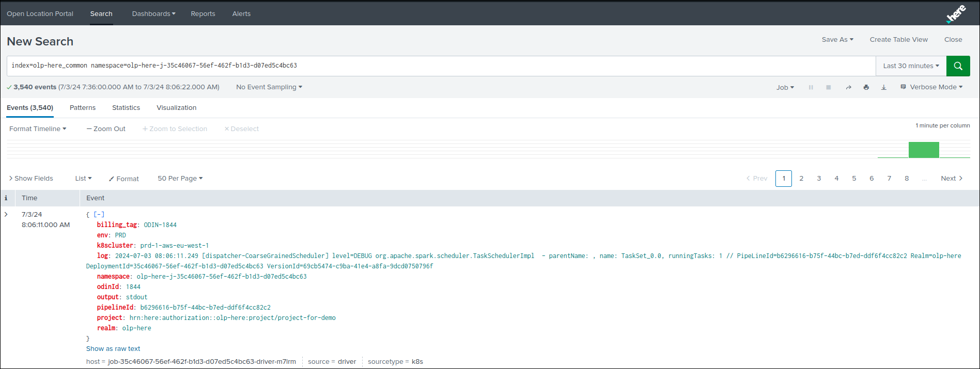Go to results page 3
The height and width of the screenshot is (369, 980).
819,179
